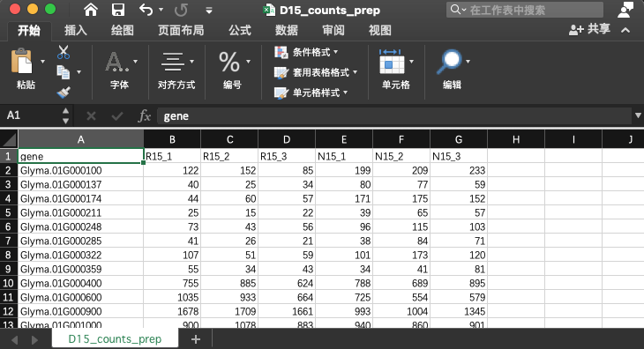Click the Name Box showing A1
The width and height of the screenshot is (644, 349).
point(31,115)
